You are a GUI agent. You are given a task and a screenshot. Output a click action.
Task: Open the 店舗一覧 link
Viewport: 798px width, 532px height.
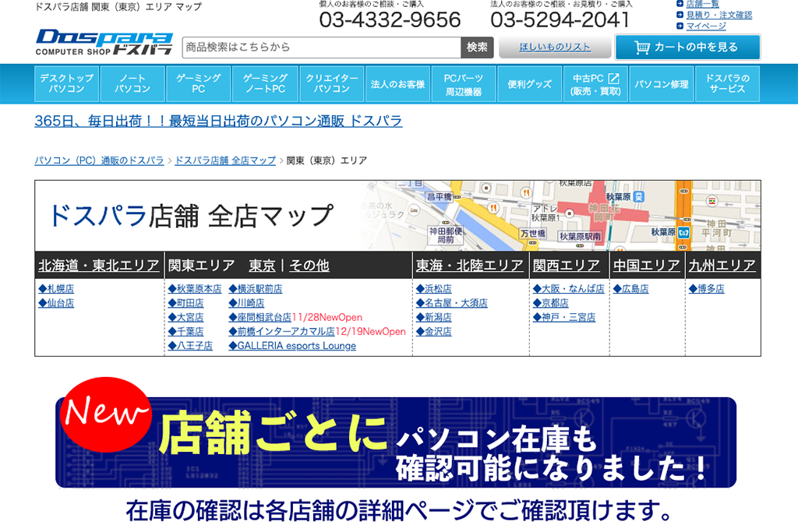[x=702, y=4]
